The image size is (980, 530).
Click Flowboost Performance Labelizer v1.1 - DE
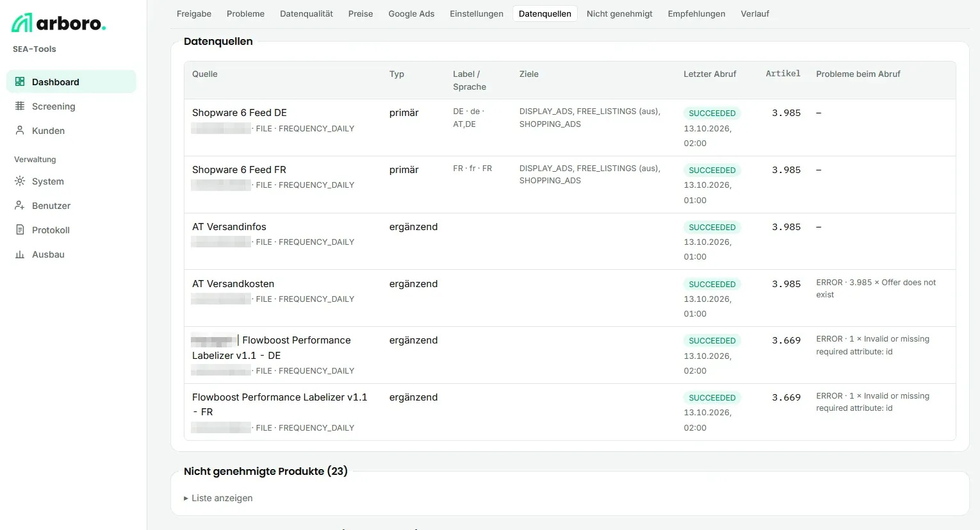click(x=271, y=348)
